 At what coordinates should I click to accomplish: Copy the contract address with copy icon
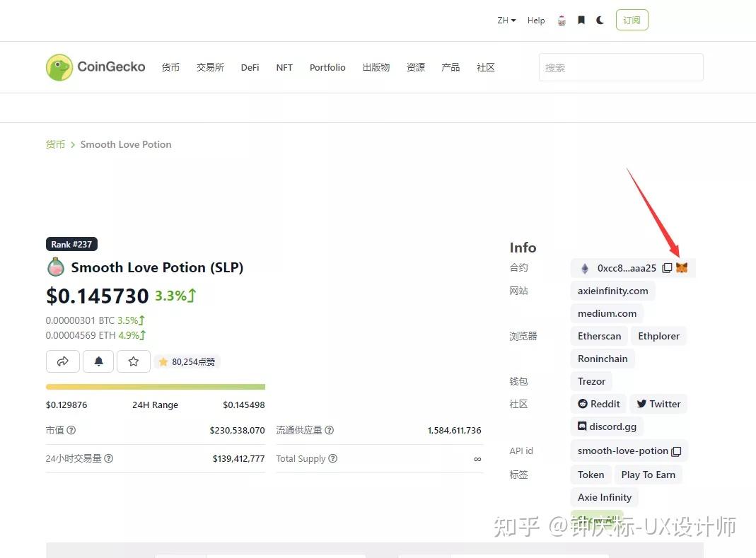click(x=667, y=268)
